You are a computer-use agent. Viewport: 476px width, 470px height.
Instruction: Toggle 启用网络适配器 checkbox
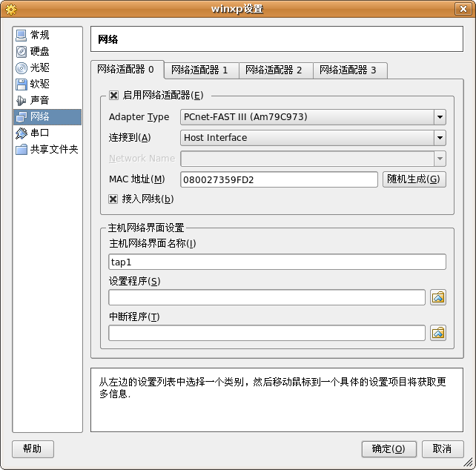113,96
